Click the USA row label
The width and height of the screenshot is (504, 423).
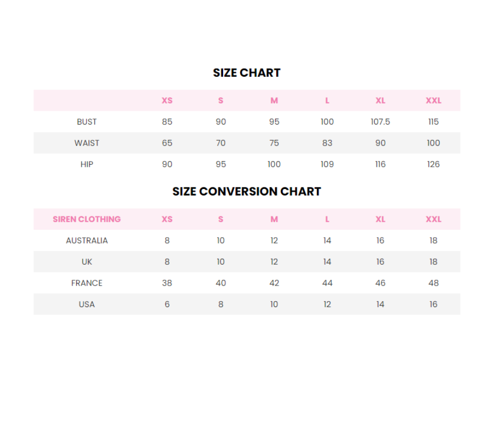tap(86, 304)
